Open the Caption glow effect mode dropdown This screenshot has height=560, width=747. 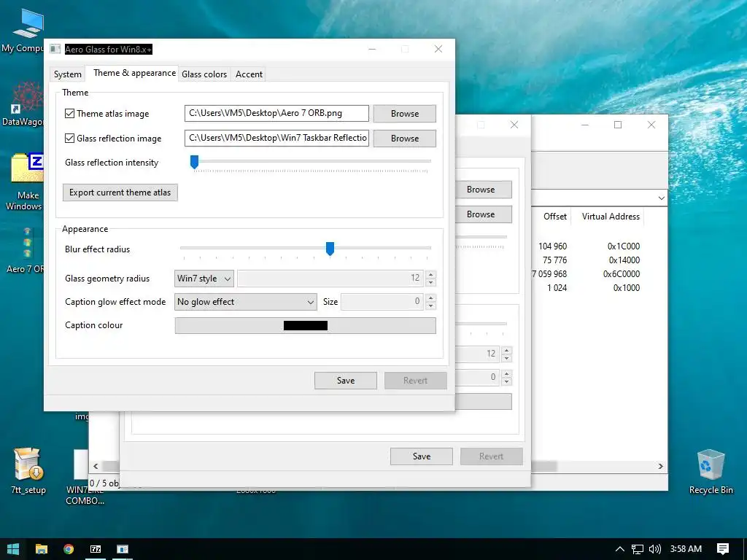[245, 301]
